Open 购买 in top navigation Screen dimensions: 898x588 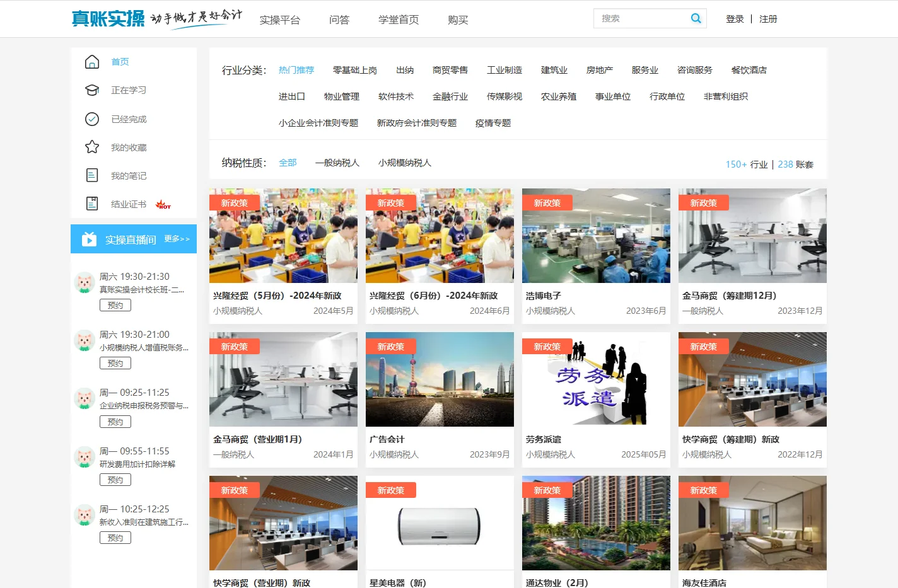coord(458,20)
